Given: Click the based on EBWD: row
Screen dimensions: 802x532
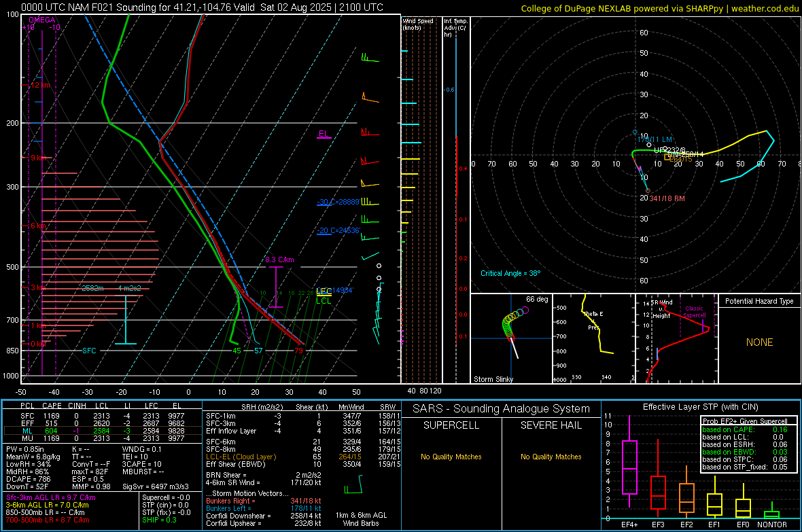Looking at the screenshot, I should click(x=745, y=453).
